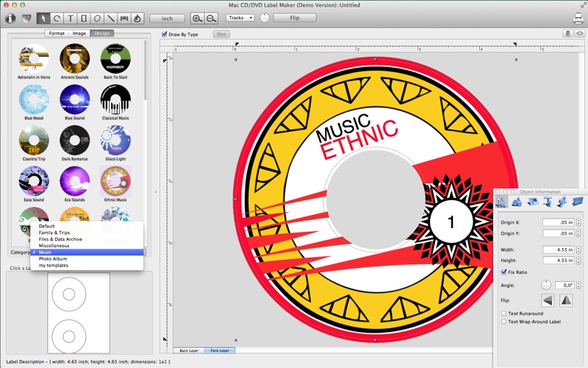588x368 pixels.
Task: Click the printer icon
Action: tap(578, 18)
